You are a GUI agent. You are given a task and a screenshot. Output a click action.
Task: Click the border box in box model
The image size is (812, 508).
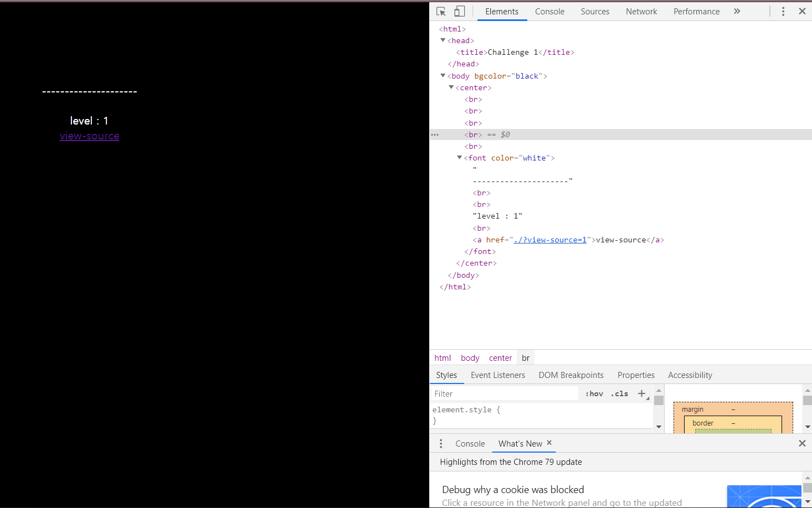click(x=703, y=423)
